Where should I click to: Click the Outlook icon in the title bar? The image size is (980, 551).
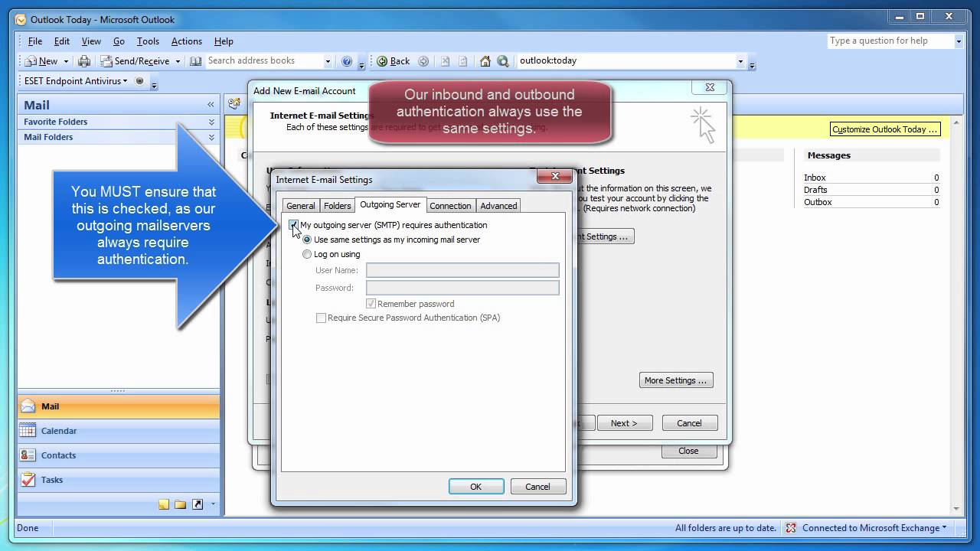coord(21,20)
